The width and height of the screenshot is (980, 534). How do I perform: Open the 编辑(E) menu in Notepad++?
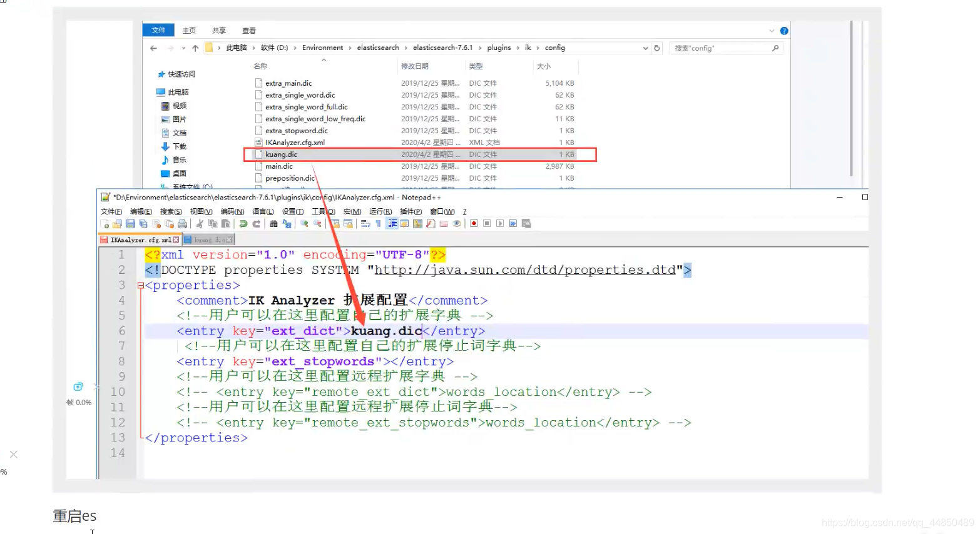(x=141, y=211)
